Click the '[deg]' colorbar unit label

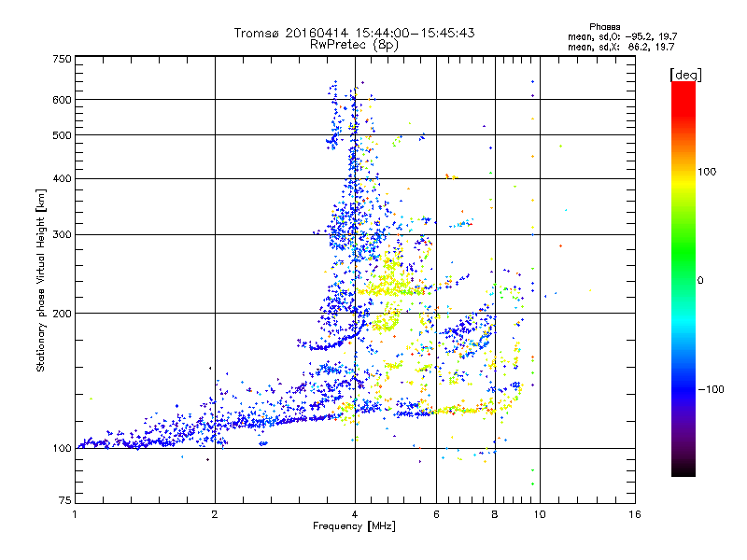tap(685, 75)
